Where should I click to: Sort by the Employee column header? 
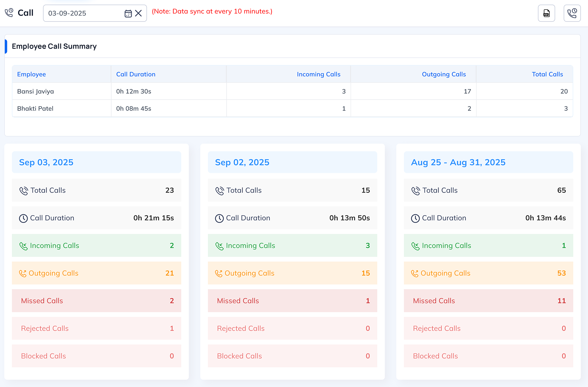click(32, 74)
